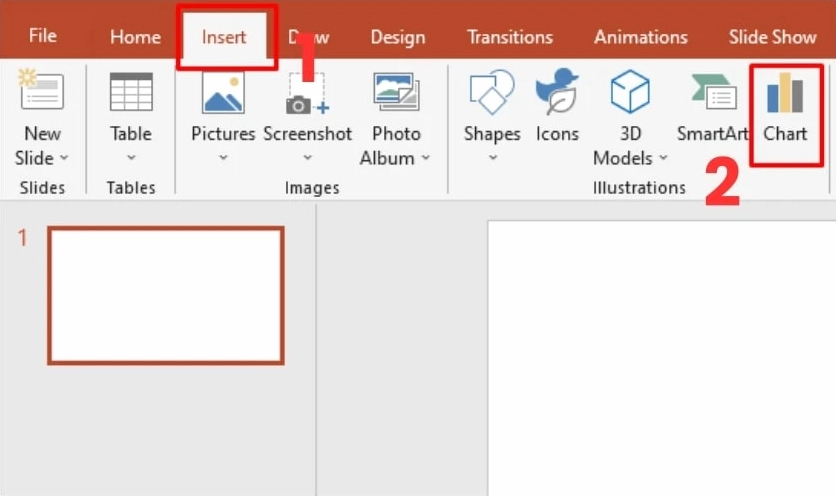Open the New Slide dropdown arrow
The image size is (836, 496).
point(64,158)
